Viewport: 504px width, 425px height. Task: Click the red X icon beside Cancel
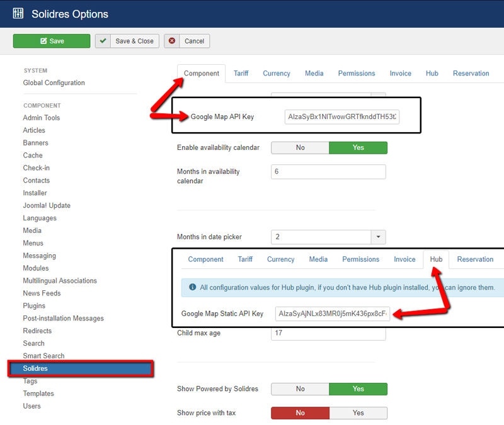(x=172, y=41)
